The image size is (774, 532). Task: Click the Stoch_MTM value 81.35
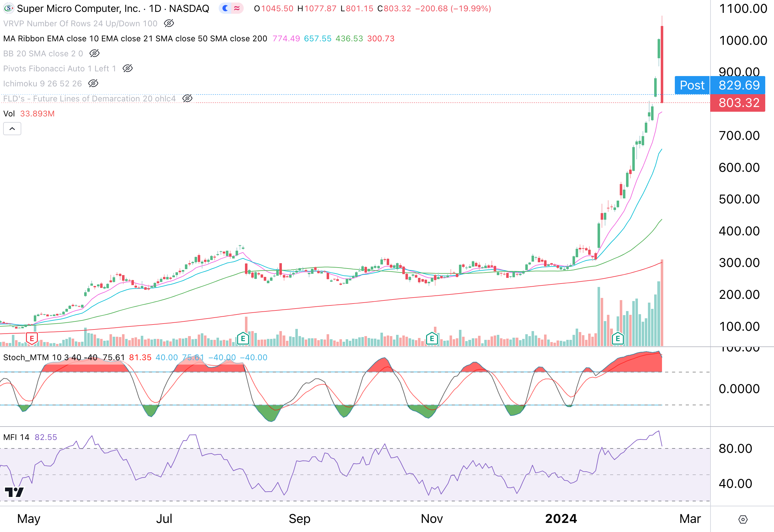click(140, 357)
